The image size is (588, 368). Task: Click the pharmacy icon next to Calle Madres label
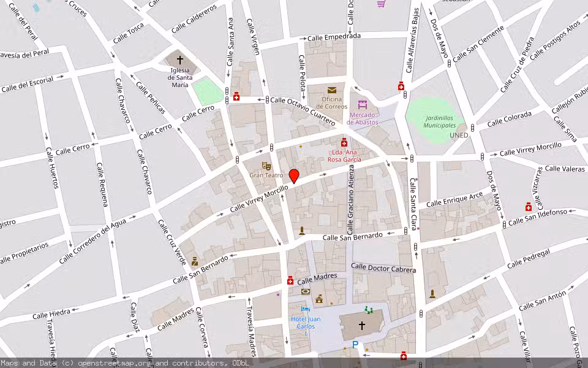290,280
